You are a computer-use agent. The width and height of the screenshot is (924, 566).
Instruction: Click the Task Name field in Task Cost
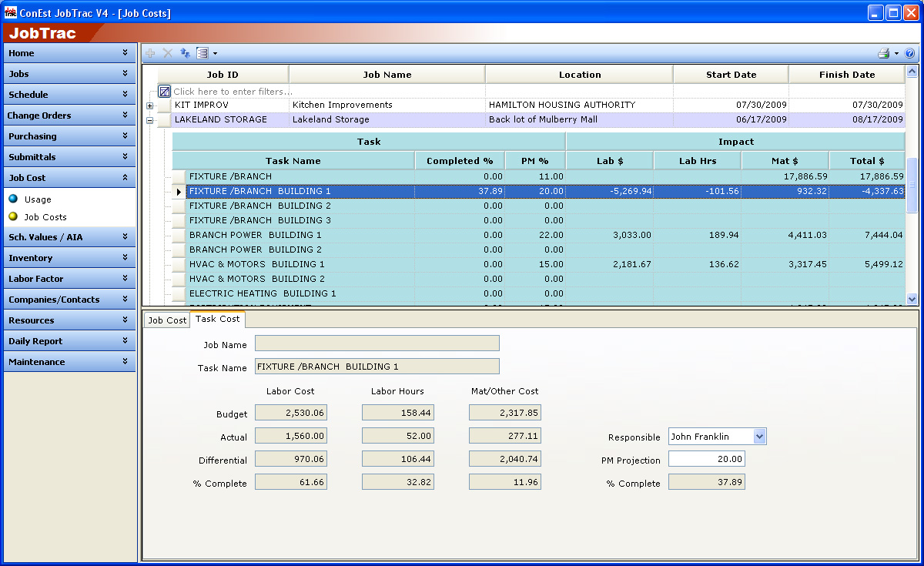(x=377, y=367)
